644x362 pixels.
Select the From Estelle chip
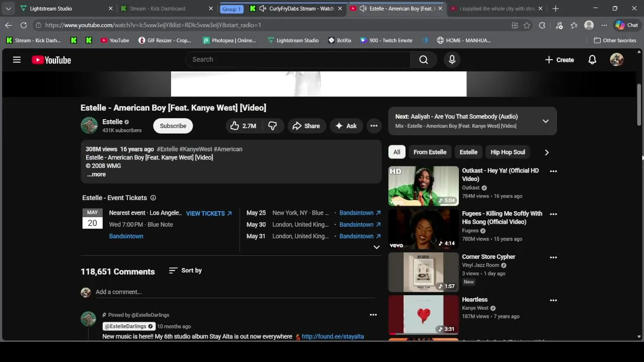(x=430, y=152)
